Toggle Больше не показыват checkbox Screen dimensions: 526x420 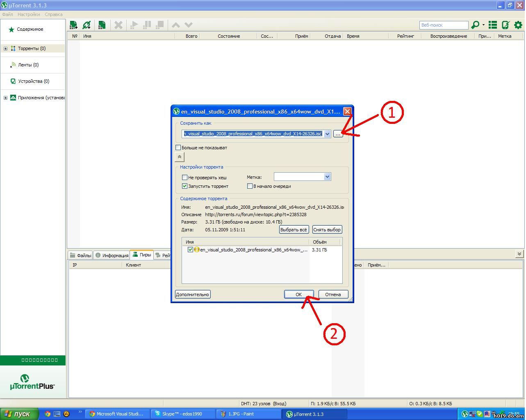(178, 147)
